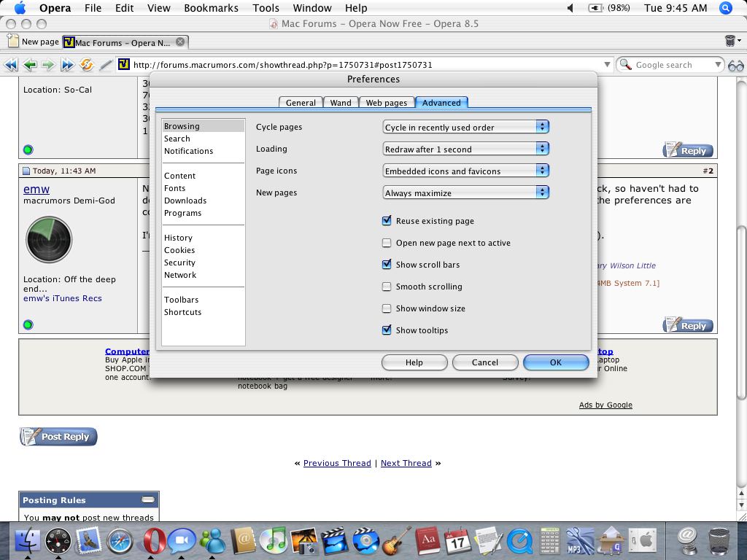Click Help in Preferences dialog

(414, 362)
